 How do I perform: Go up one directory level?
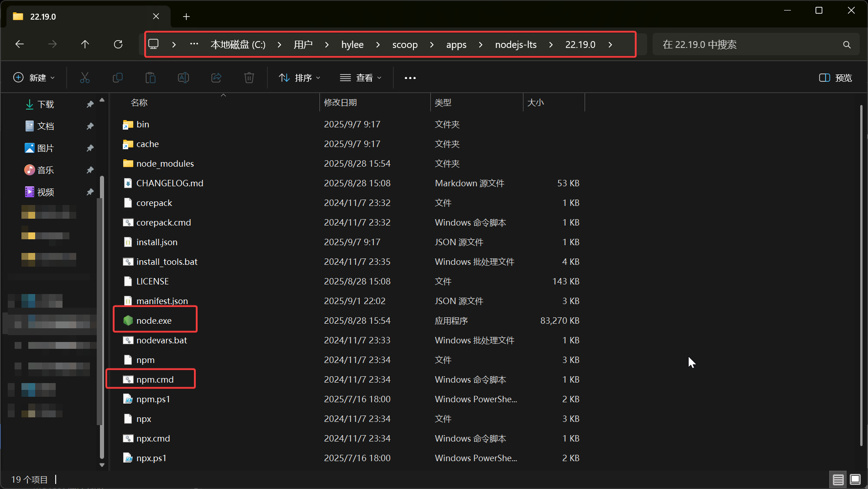point(85,44)
